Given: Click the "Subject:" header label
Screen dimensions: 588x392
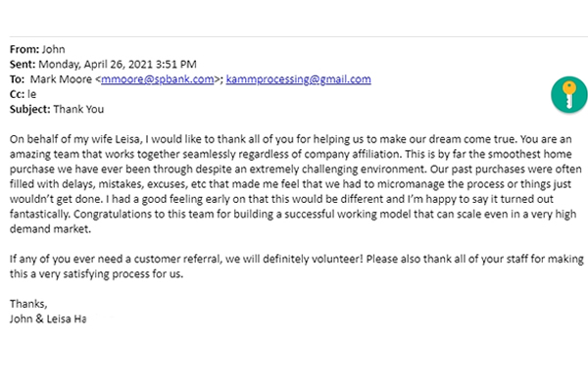Looking at the screenshot, I should coord(30,111).
